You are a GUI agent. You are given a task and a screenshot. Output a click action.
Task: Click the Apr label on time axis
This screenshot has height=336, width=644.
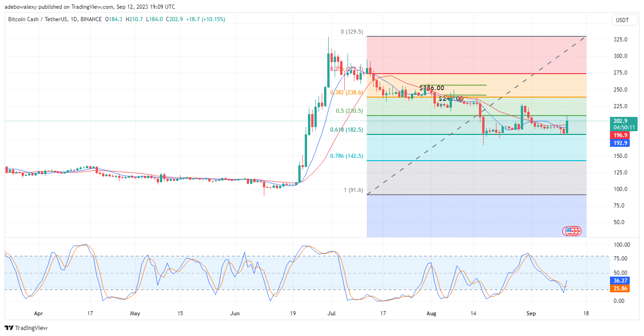pyautogui.click(x=38, y=313)
